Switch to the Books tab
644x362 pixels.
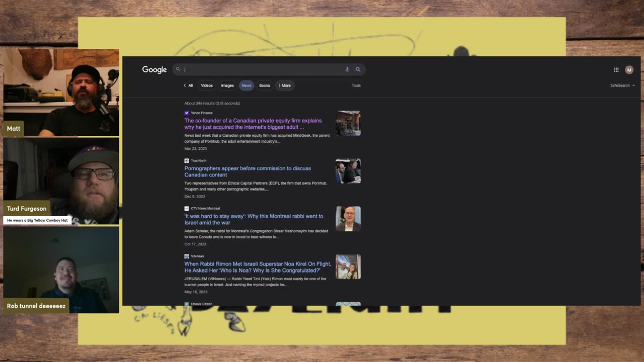265,85
